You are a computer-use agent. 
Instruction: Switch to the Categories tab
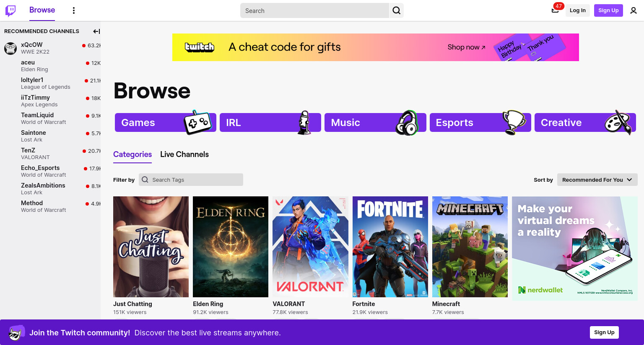point(132,154)
